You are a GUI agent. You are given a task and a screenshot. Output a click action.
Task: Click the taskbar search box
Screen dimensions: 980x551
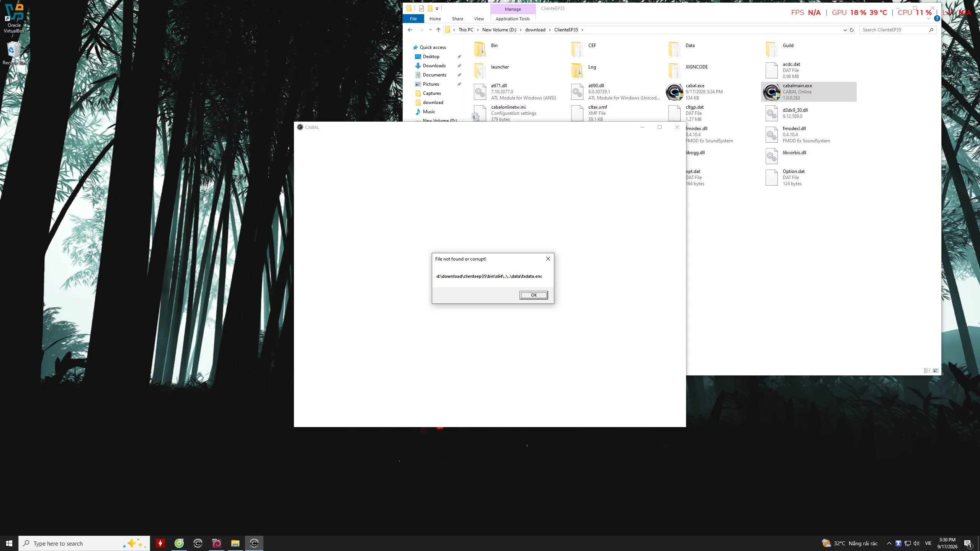coord(84,543)
